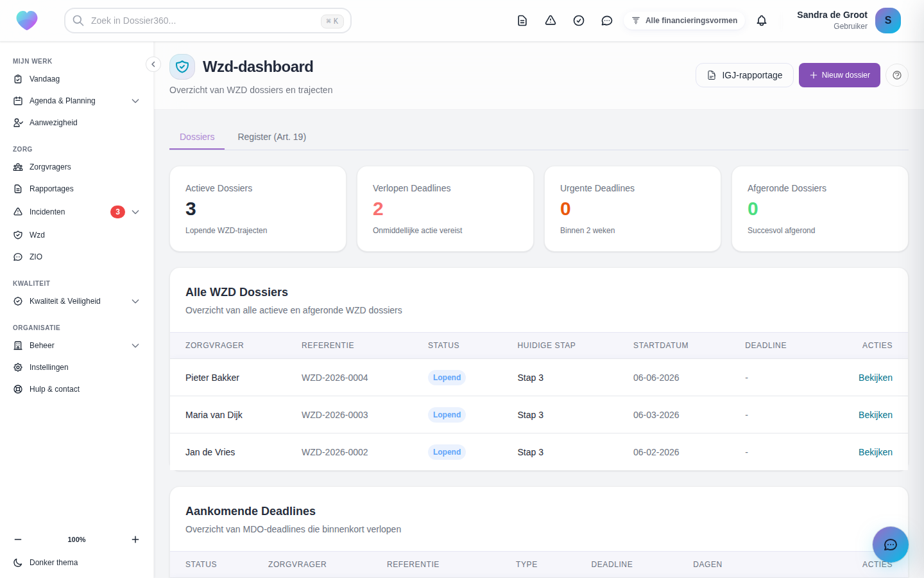Click the name Jan de Vries
This screenshot has width=924, height=578.
[x=210, y=452]
